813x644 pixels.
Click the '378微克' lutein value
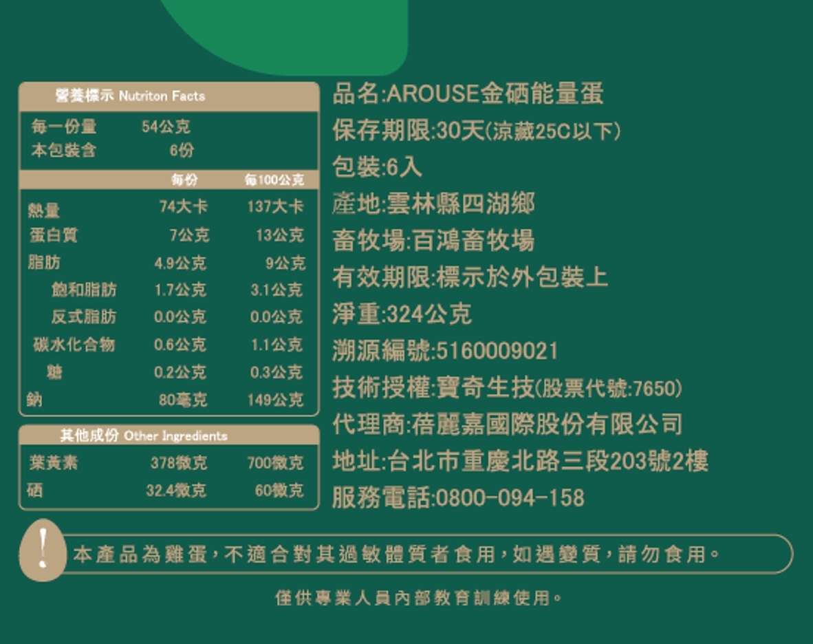(179, 462)
